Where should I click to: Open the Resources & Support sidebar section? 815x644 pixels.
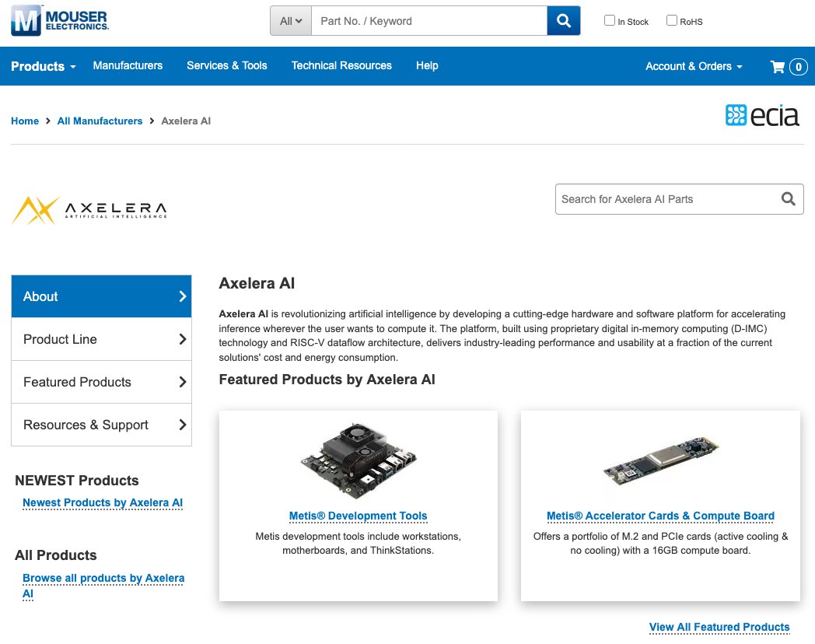(x=101, y=425)
